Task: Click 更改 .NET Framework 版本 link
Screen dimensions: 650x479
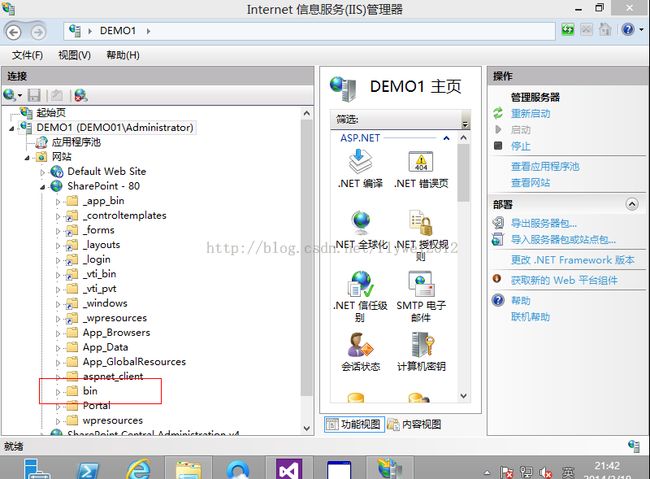Action: [x=572, y=260]
